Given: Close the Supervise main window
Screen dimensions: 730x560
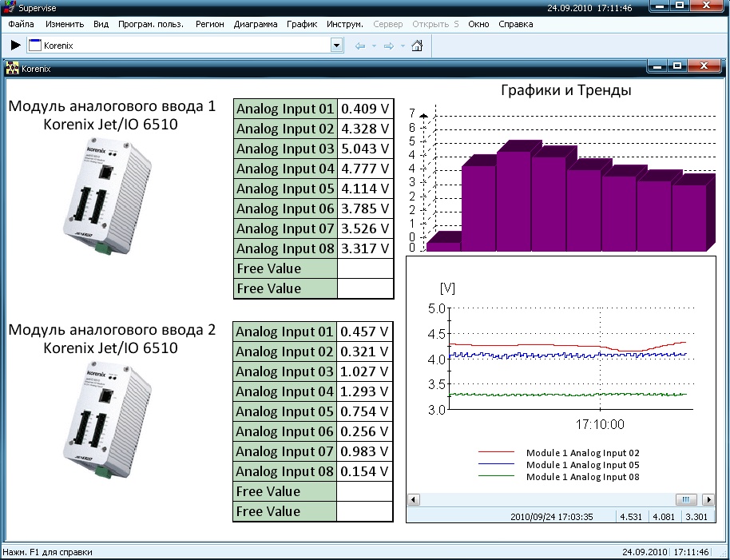Looking at the screenshot, I should tap(707, 6).
